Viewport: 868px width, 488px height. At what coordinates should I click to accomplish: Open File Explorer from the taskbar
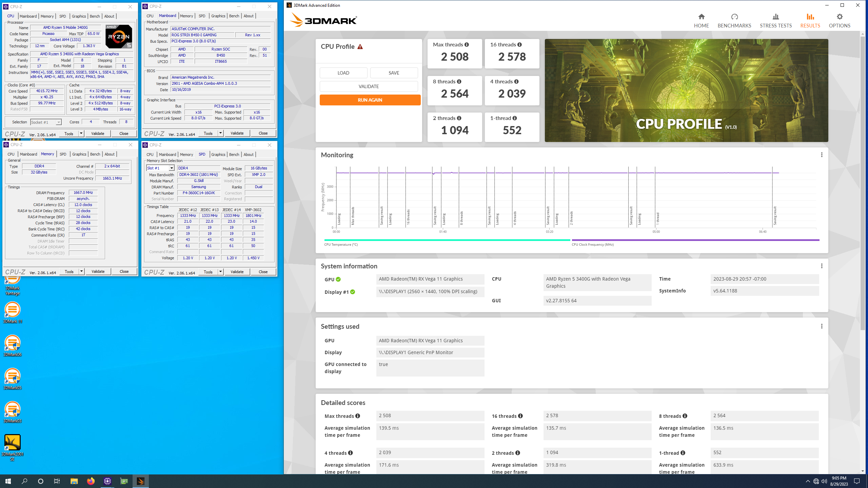[74, 481]
